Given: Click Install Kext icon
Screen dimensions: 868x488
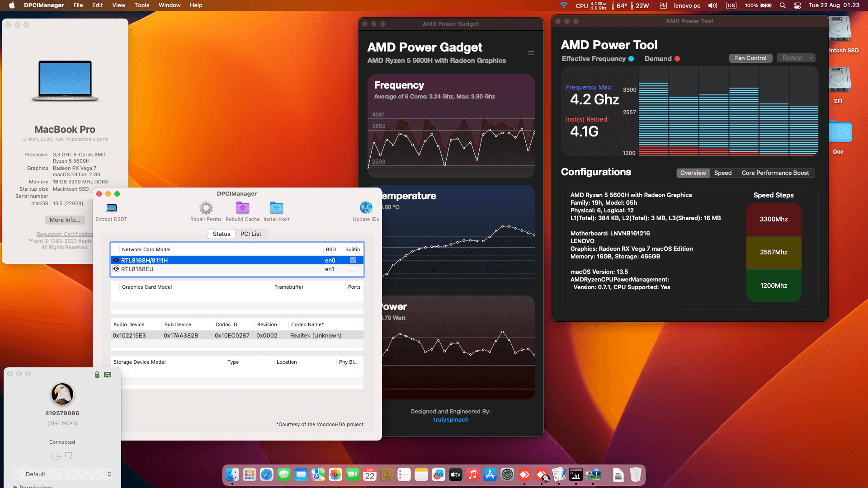Looking at the screenshot, I should 277,208.
